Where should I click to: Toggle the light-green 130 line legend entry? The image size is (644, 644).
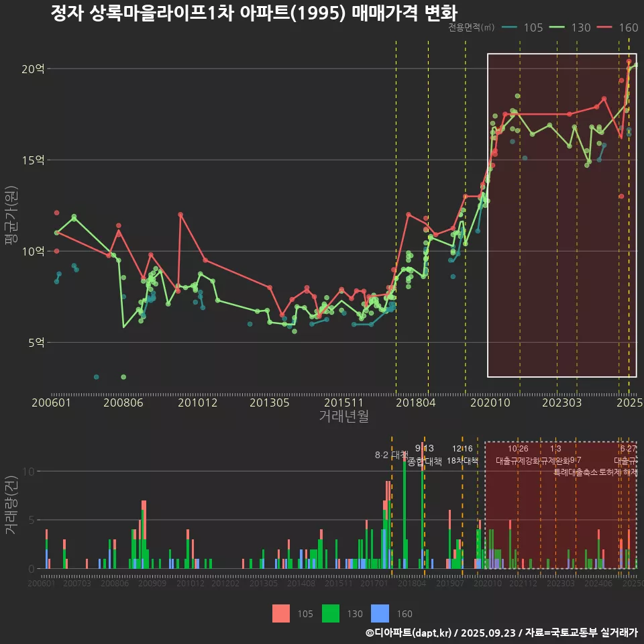[570, 28]
